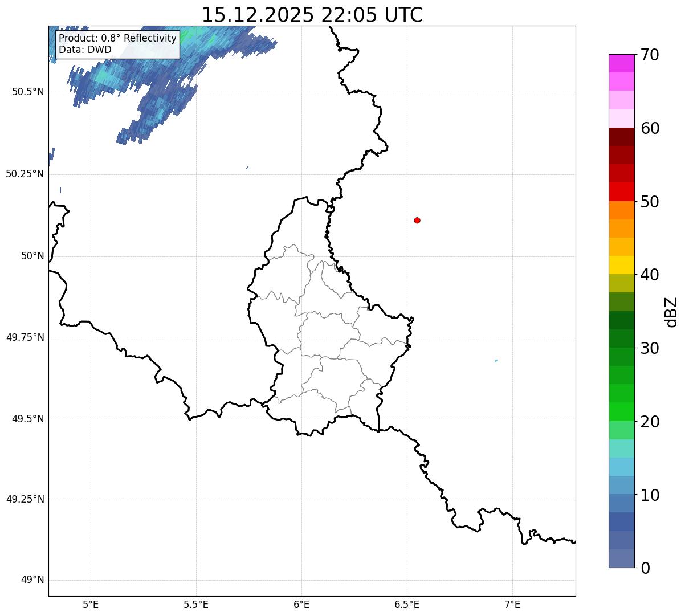Click the bright red colorbar swatch
Viewport: 685px width, 616px height.
pyautogui.click(x=621, y=191)
